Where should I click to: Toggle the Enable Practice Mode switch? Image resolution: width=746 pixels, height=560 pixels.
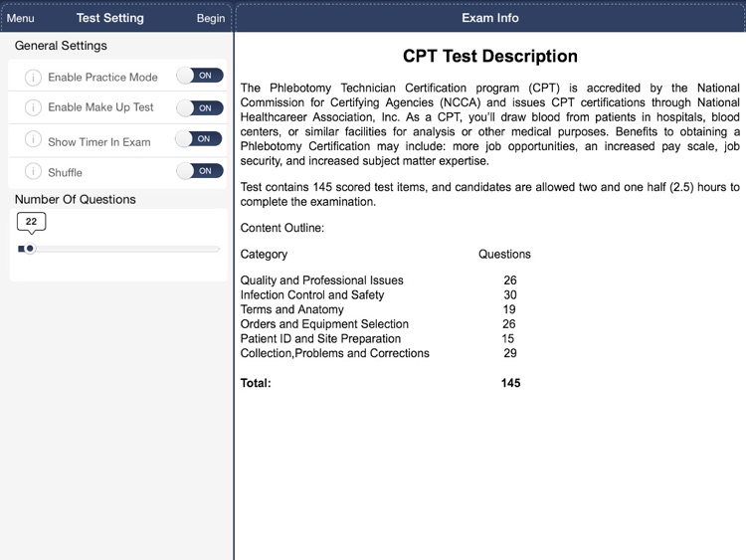(x=200, y=76)
